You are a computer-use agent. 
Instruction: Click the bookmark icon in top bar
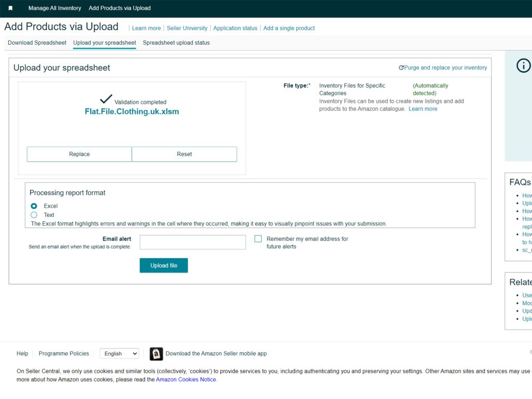10,8
